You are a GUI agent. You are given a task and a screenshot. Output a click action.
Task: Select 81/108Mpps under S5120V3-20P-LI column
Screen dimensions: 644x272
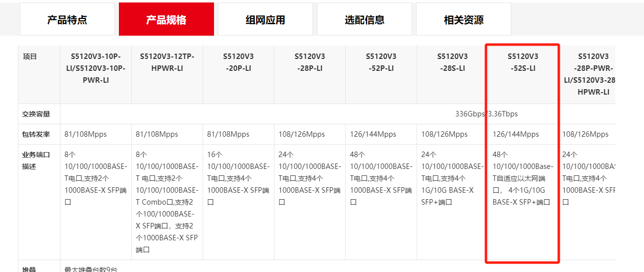coord(228,134)
